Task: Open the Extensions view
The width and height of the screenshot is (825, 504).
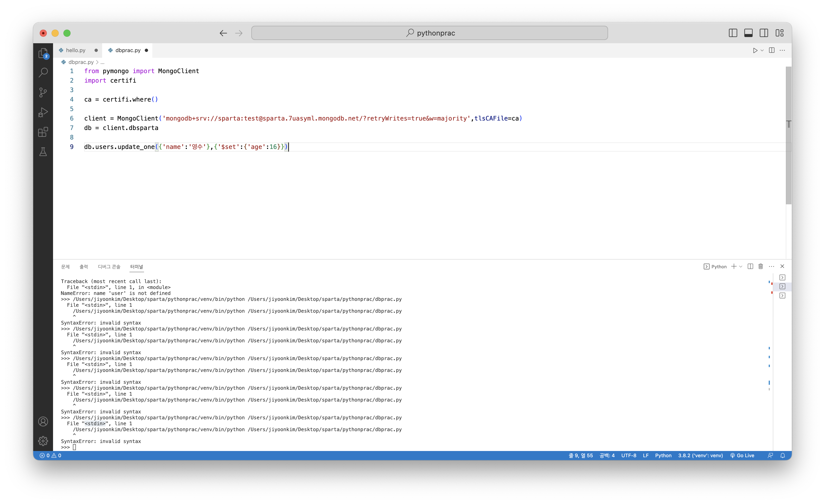Action: point(43,132)
